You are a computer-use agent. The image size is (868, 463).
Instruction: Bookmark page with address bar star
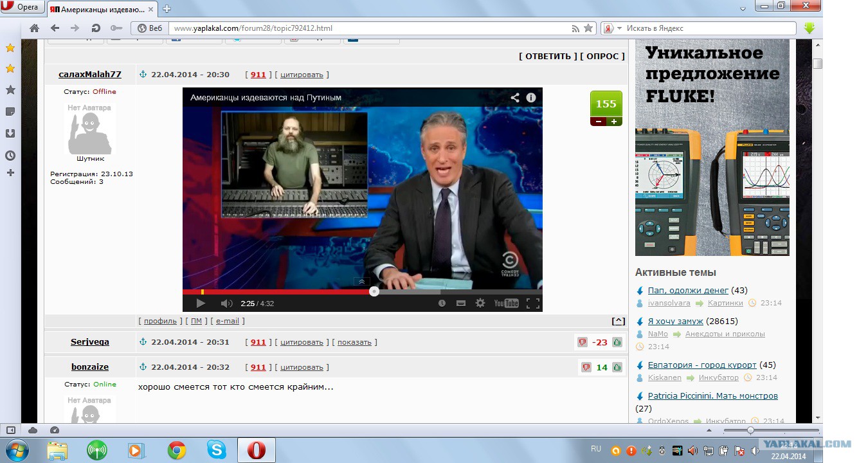[x=588, y=28]
